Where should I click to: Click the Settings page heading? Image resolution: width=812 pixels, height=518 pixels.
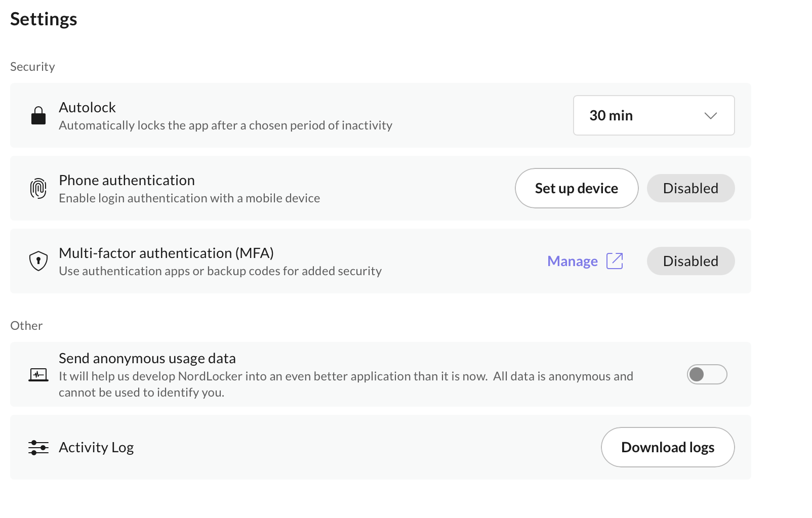pyautogui.click(x=44, y=19)
